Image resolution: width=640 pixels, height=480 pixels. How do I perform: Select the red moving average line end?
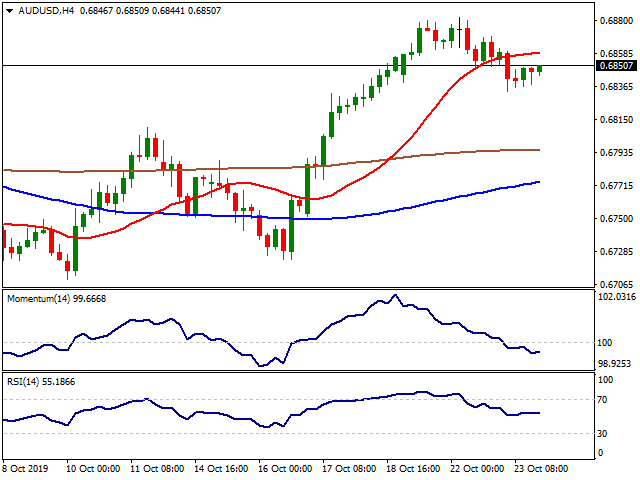538,53
